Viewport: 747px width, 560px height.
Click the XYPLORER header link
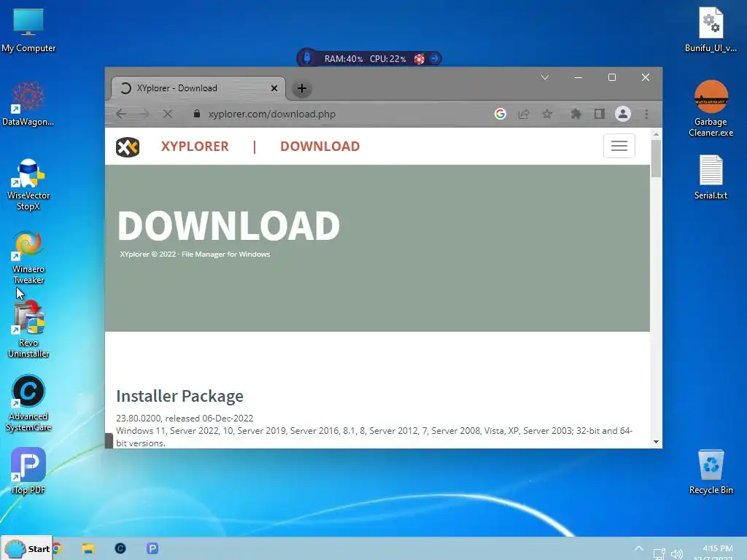[195, 146]
